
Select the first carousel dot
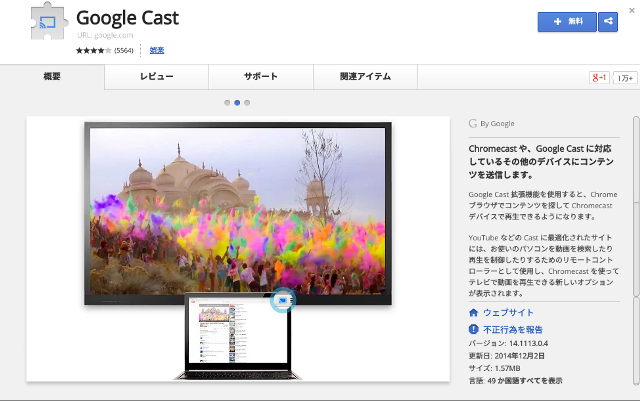227,102
